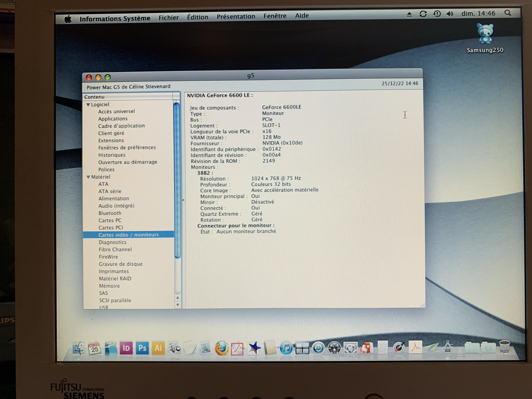
Task: Open the Apple menu
Action: tap(68, 19)
